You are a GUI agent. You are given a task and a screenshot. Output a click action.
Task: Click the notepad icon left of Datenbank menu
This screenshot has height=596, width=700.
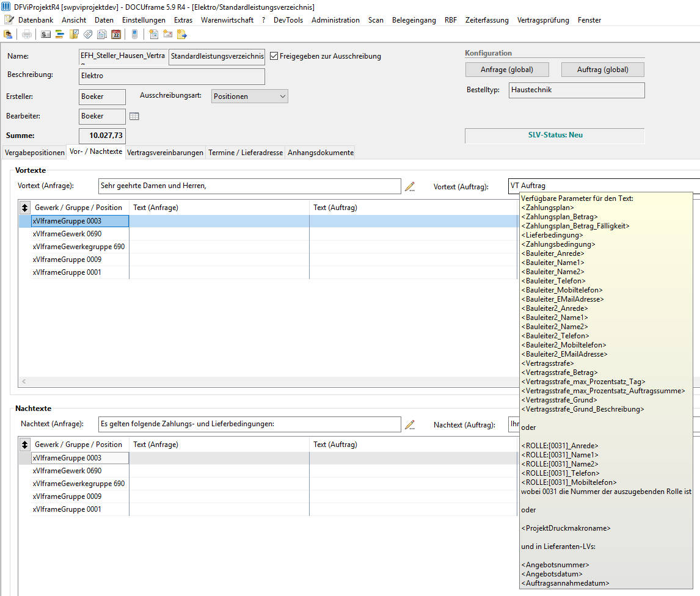(x=9, y=20)
